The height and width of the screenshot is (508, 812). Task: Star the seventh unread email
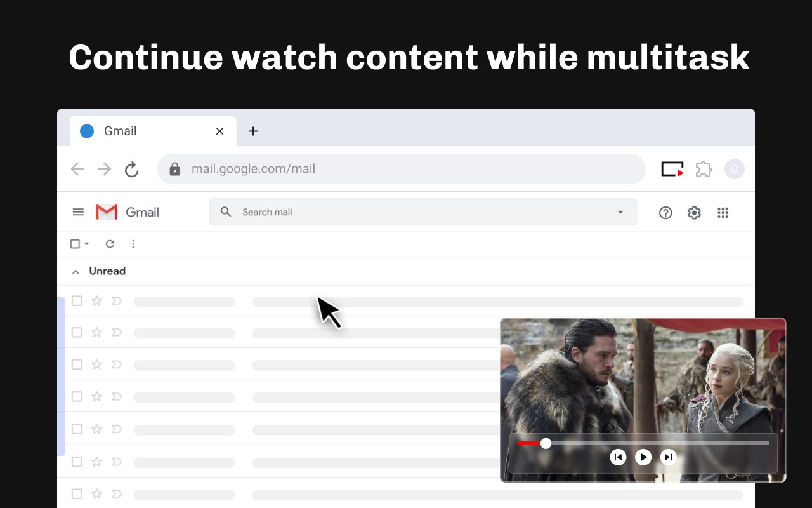[x=96, y=493]
